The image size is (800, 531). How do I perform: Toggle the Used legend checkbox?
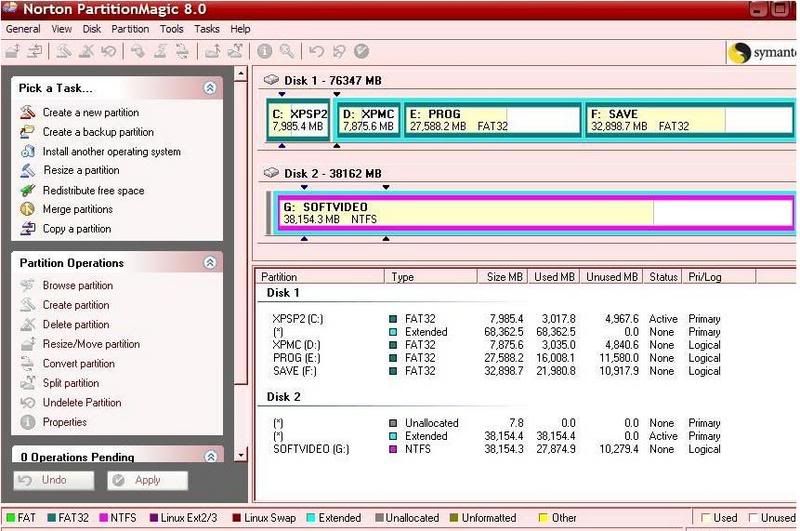tap(706, 518)
